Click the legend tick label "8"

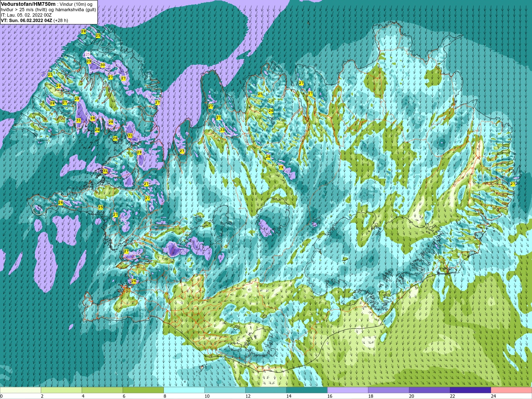[165, 396]
